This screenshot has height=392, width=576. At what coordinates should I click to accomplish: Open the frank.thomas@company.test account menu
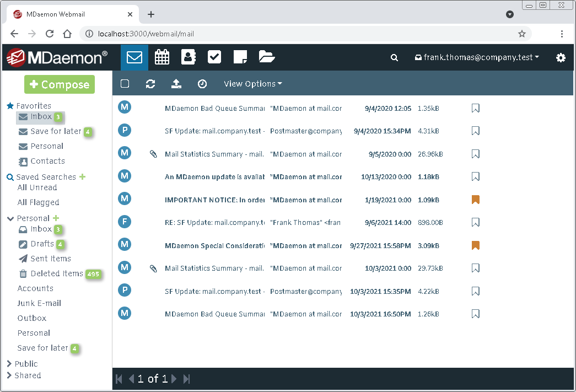(x=477, y=57)
